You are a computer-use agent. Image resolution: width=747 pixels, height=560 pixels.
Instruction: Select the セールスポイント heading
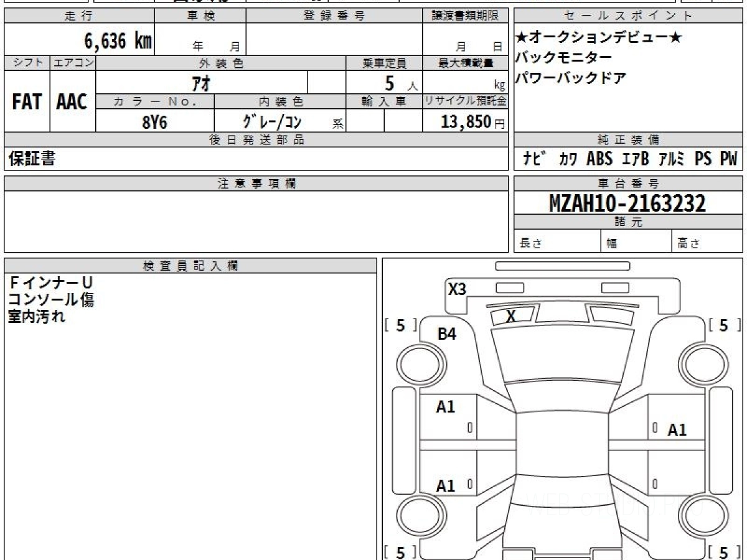[x=628, y=16]
